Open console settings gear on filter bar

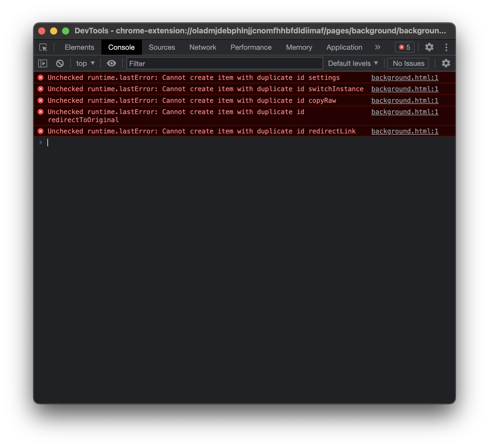pos(446,63)
